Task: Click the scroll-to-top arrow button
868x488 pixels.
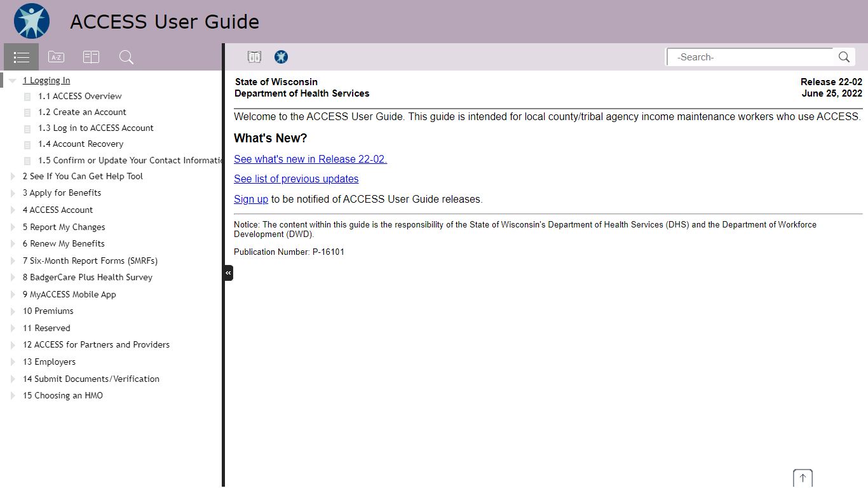Action: 803,478
